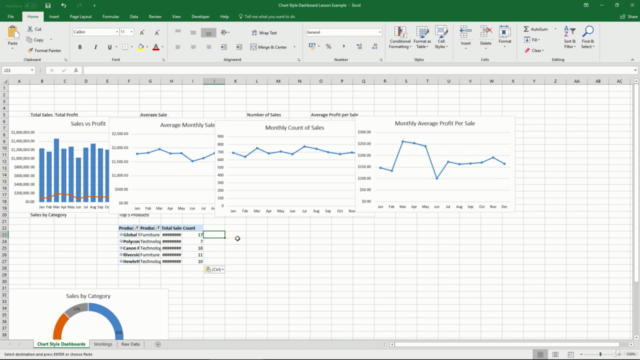Open Conditional Formatting
640x360 pixels.
(400, 38)
